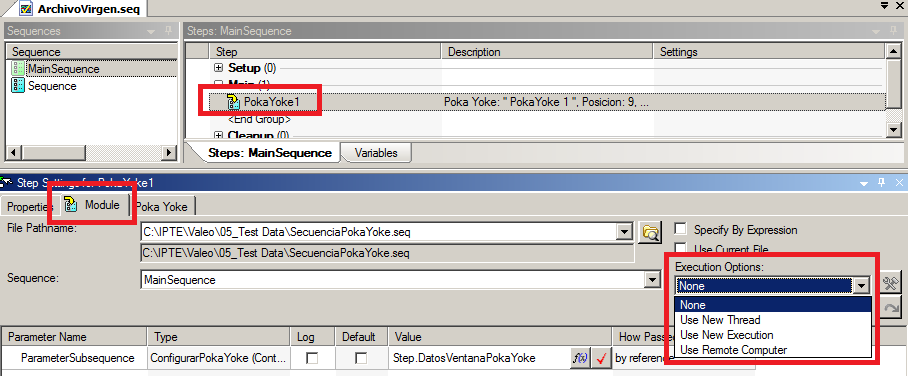
Task: Click the ConfigurarPokaYoke type cell
Action: tap(218, 358)
